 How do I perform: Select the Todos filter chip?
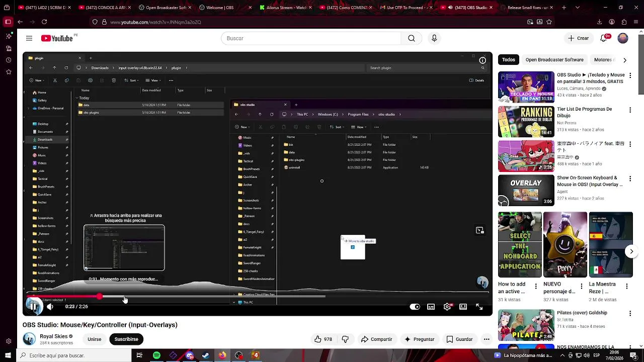[x=509, y=60]
